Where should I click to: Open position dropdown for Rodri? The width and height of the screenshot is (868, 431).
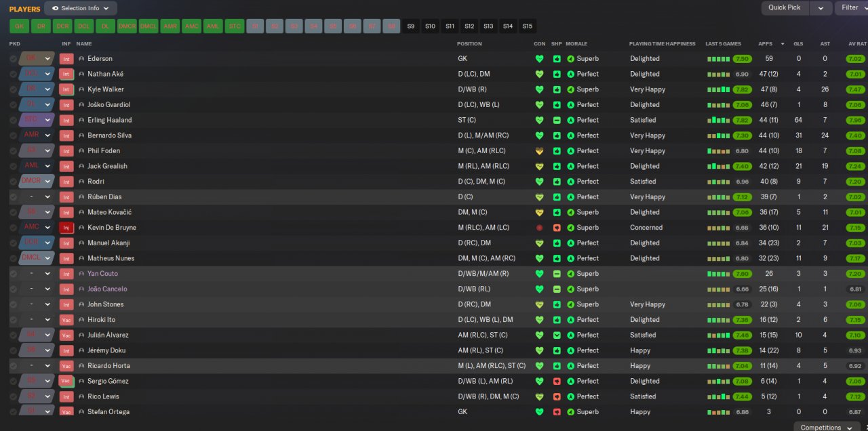47,182
